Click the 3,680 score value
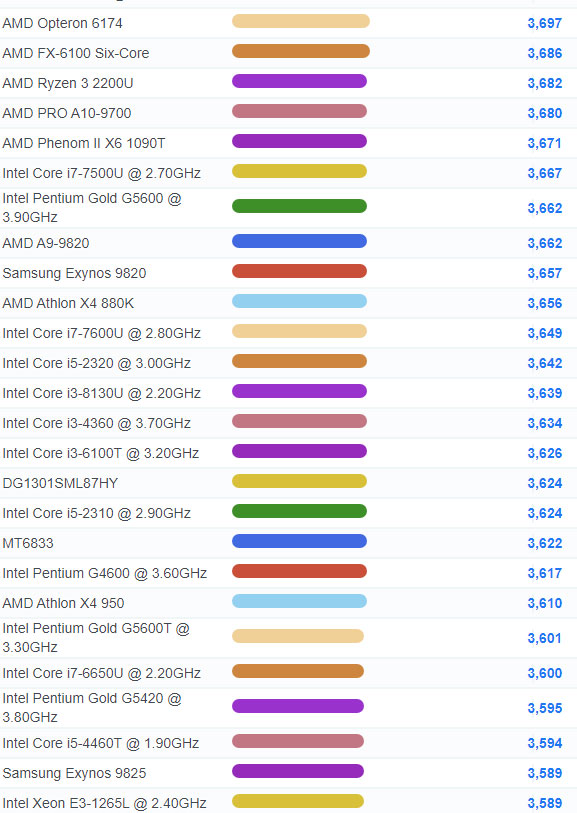Screen dimensions: 577x813 [545, 114]
